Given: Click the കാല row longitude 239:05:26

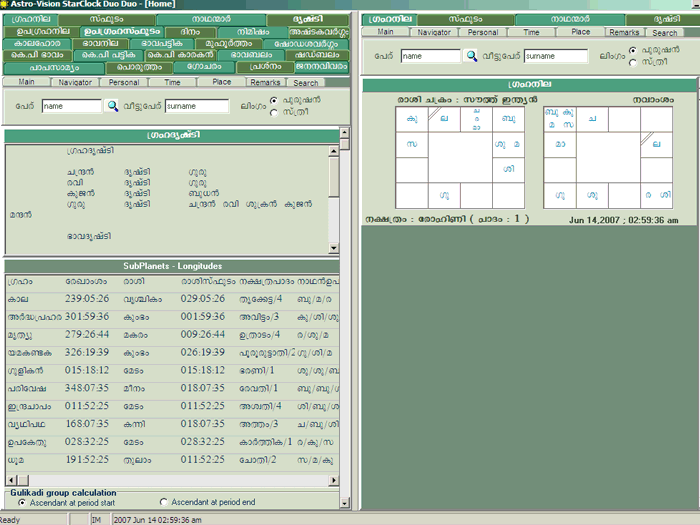Looking at the screenshot, I should click(x=87, y=299).
